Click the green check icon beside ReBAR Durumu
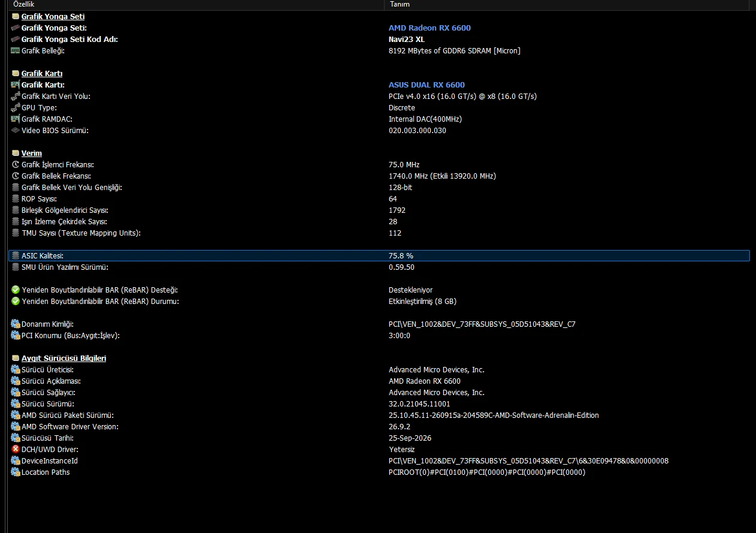 [x=16, y=302]
